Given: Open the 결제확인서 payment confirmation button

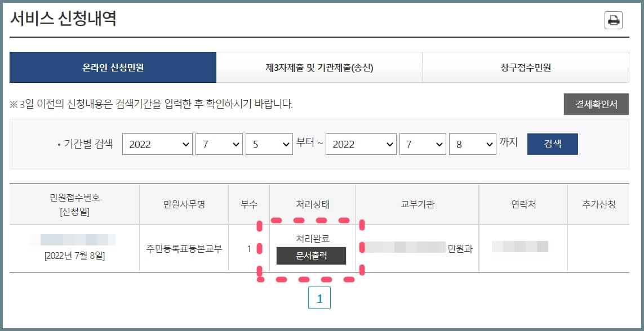Looking at the screenshot, I should (596, 104).
